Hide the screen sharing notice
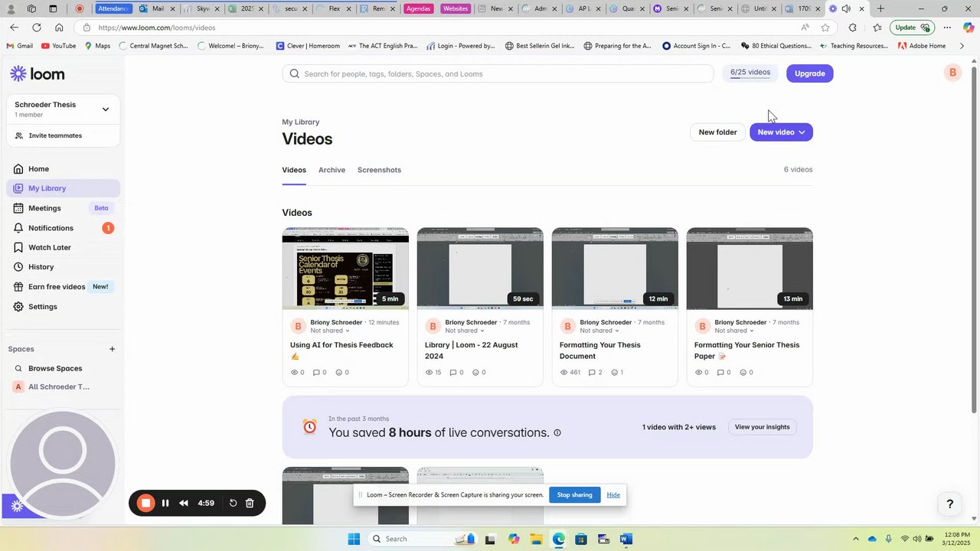 click(613, 495)
